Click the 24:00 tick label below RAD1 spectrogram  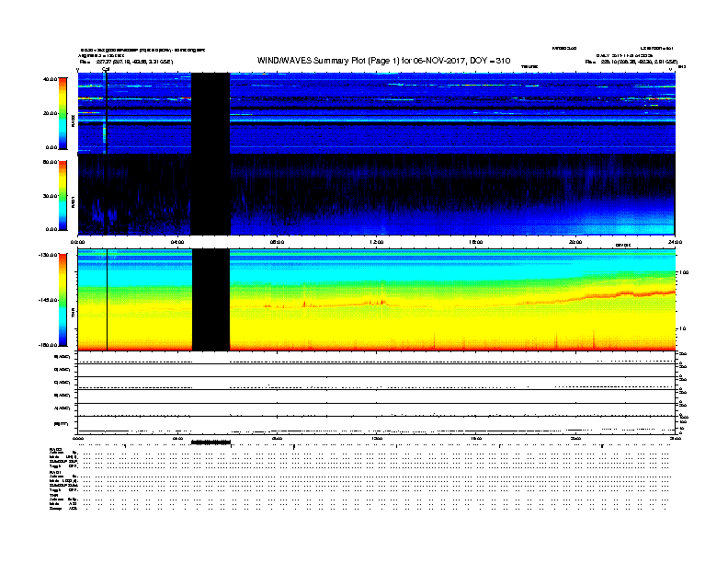pyautogui.click(x=675, y=242)
